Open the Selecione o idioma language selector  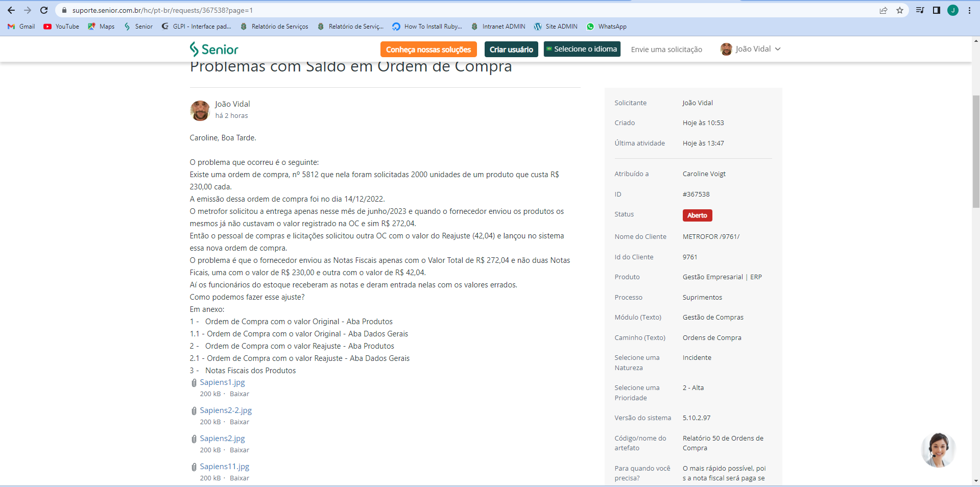tap(582, 49)
